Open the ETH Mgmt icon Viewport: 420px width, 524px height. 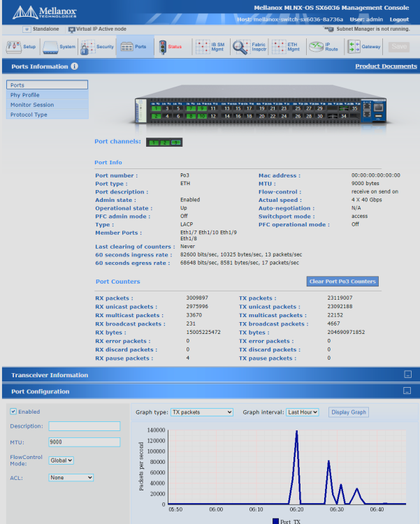(x=279, y=47)
